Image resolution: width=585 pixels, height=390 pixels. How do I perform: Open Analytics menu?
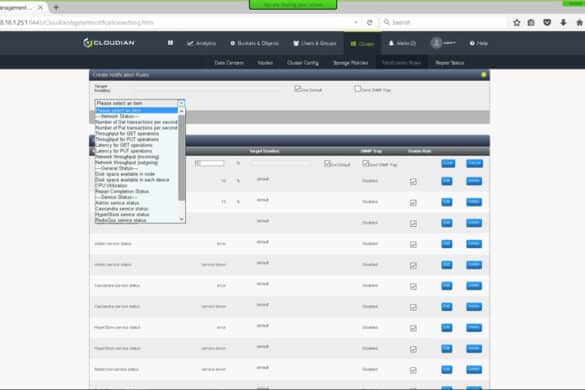tap(201, 43)
